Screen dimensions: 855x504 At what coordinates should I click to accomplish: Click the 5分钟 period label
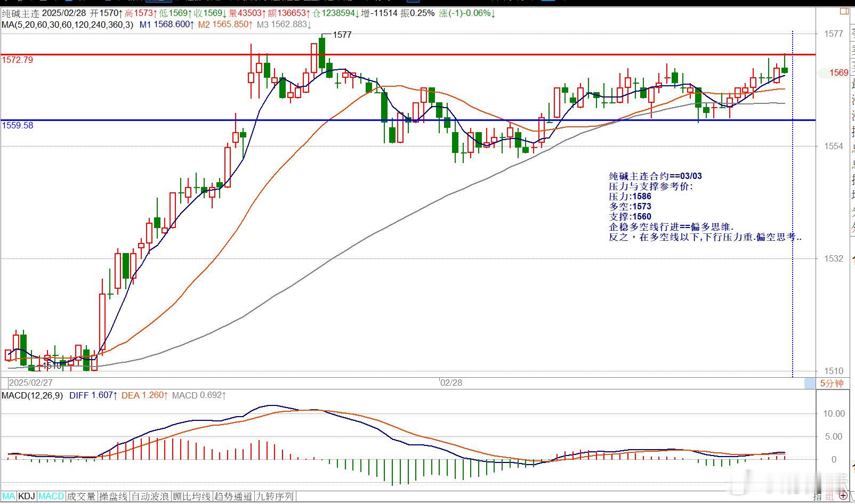[832, 383]
